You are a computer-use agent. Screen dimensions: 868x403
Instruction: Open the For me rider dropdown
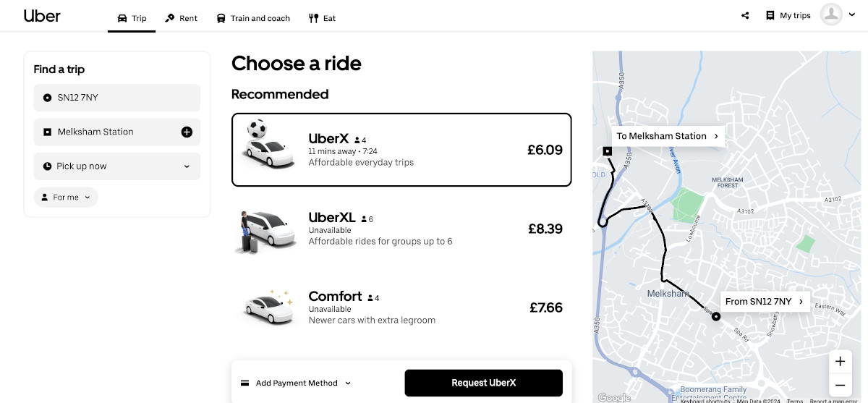pos(66,198)
